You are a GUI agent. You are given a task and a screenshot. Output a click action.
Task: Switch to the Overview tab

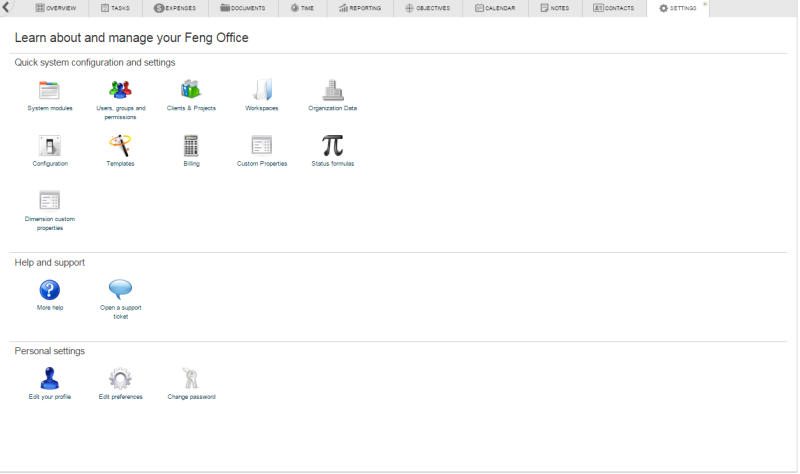point(56,8)
